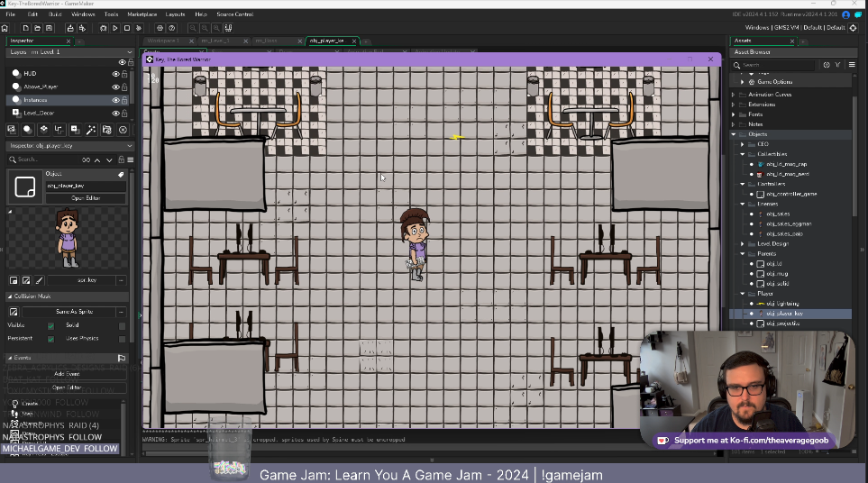Open the Source Control menu

coord(234,14)
